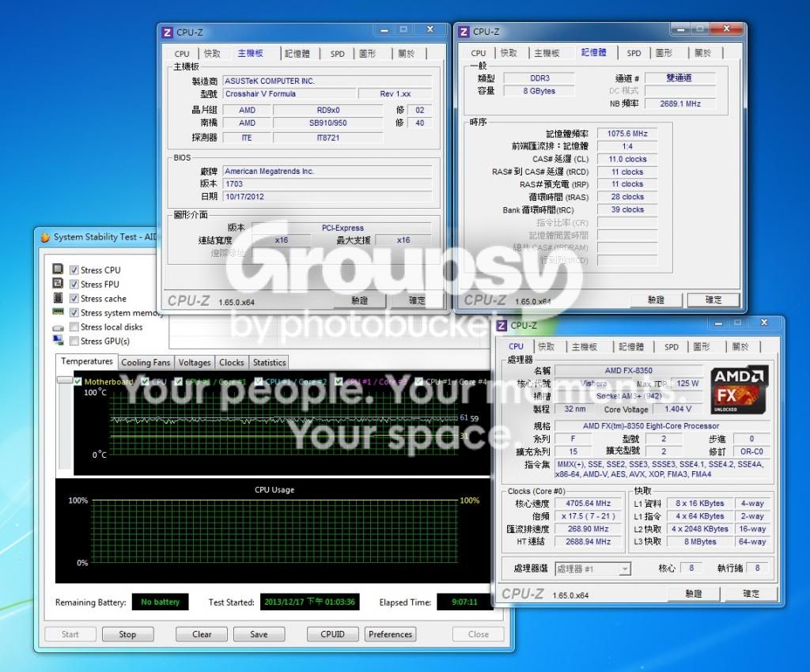Click the FPU icon beside Stress FPU

pyautogui.click(x=58, y=283)
